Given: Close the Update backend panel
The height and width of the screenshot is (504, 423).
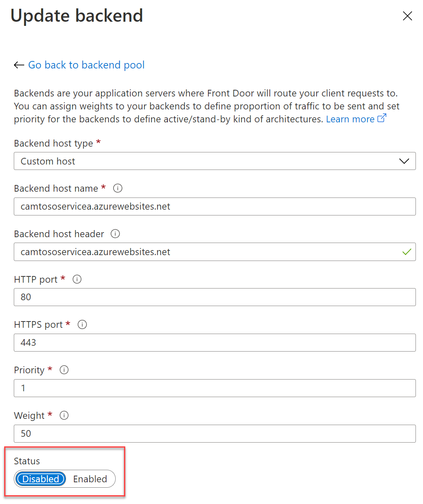Looking at the screenshot, I should 407,16.
